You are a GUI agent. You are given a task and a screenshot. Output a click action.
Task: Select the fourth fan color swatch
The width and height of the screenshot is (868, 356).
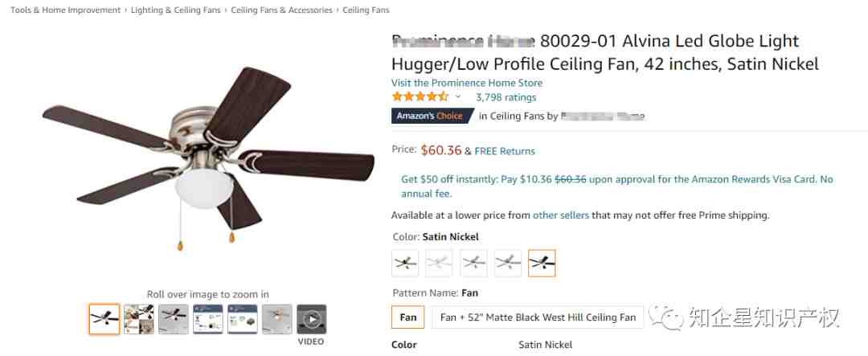(508, 263)
